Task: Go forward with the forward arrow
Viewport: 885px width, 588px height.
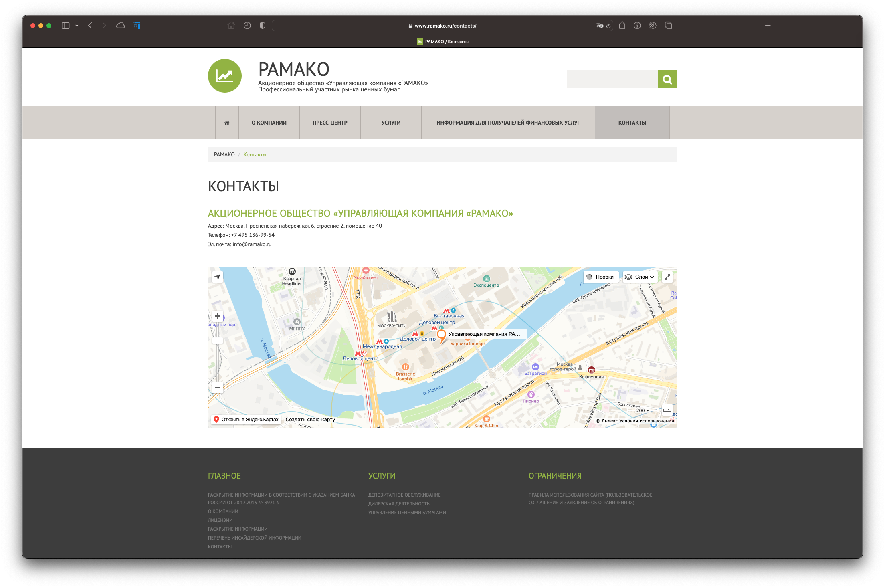Action: pyautogui.click(x=104, y=26)
